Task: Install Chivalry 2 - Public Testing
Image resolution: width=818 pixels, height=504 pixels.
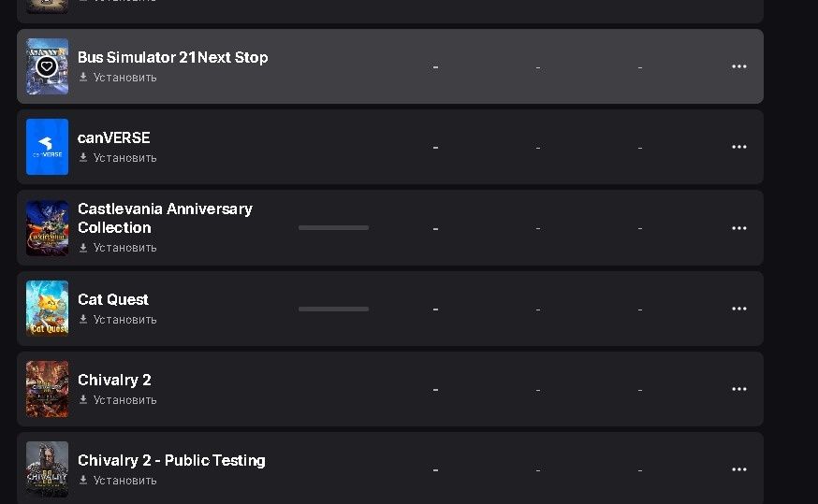Action: pos(124,481)
